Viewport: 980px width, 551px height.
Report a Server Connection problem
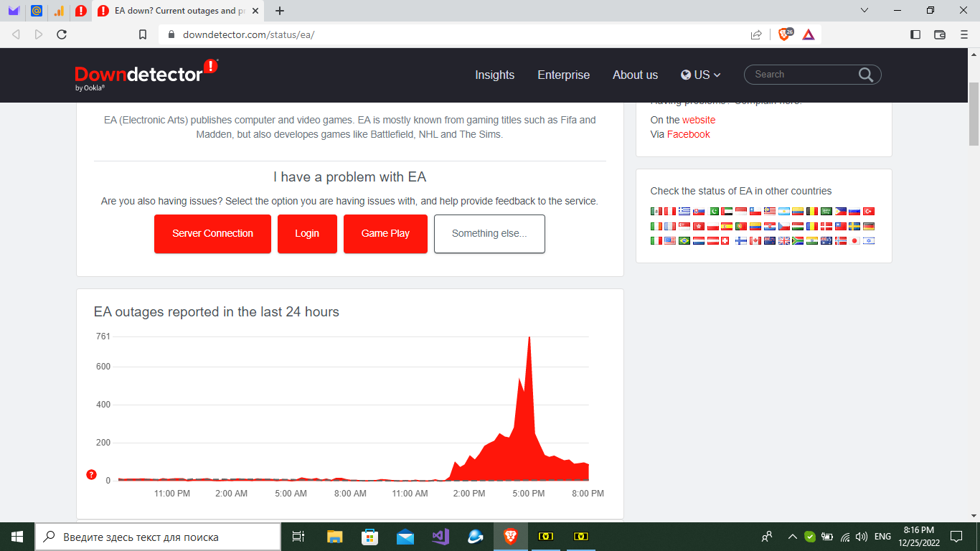(212, 234)
